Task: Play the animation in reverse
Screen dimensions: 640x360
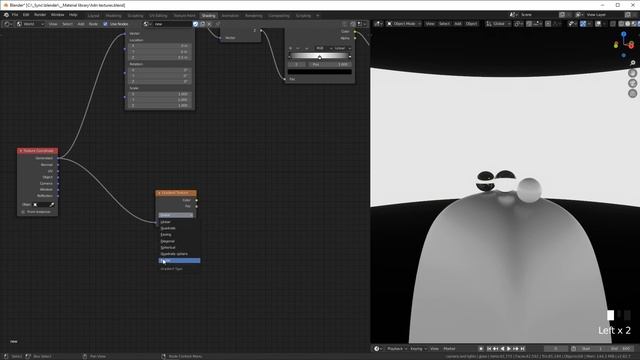Action: (502, 349)
